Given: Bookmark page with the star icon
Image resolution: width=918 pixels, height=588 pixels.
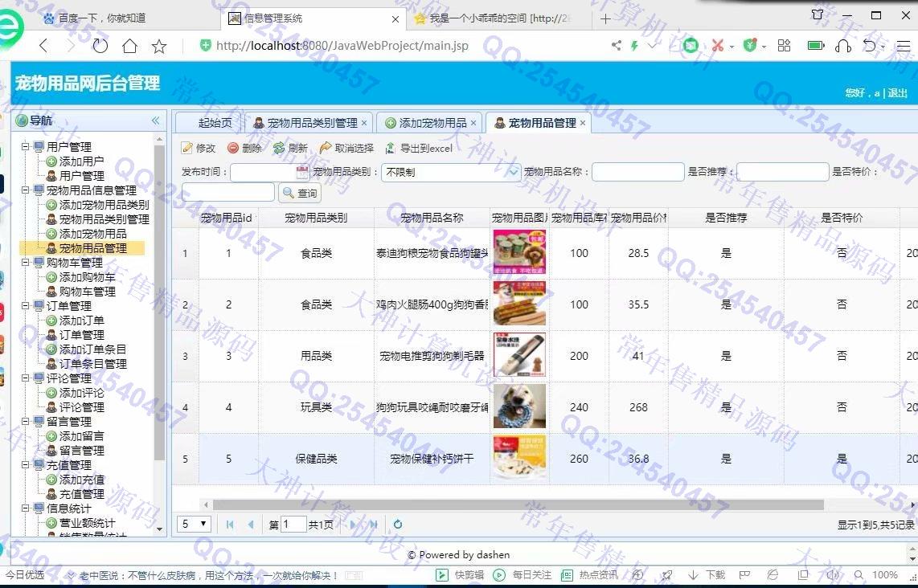Looking at the screenshot, I should click(x=158, y=47).
